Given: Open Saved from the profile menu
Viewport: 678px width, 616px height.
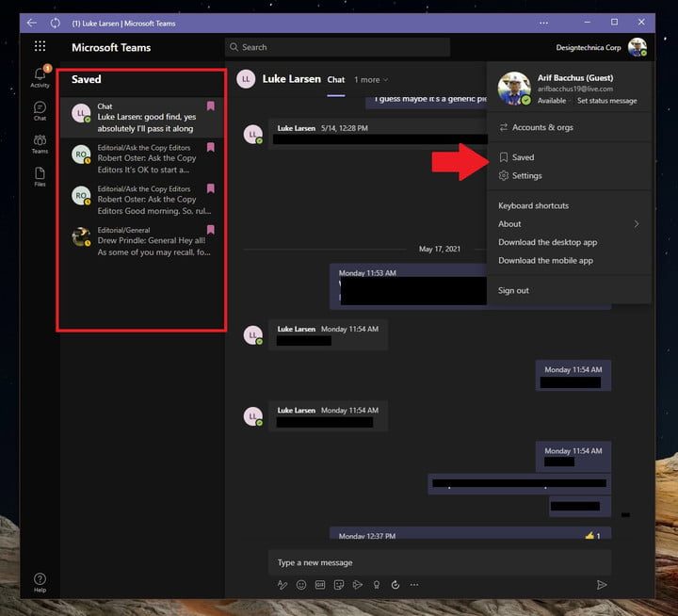Looking at the screenshot, I should (x=569, y=157).
